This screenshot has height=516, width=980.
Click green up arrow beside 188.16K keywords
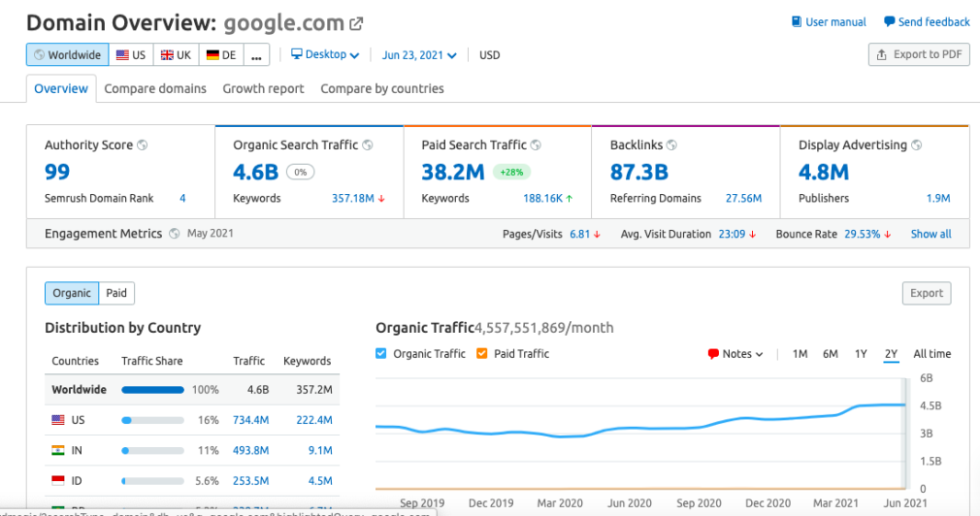(x=569, y=199)
